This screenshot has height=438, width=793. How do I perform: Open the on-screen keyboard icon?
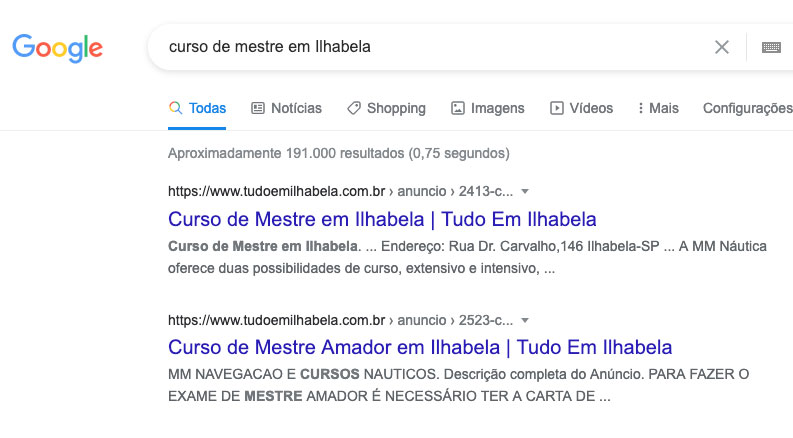771,47
